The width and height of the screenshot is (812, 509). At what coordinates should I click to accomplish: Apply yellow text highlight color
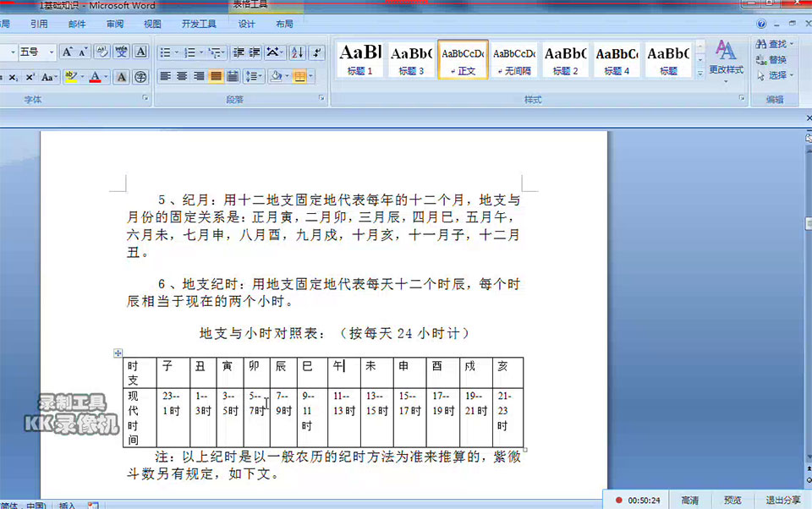coord(71,77)
